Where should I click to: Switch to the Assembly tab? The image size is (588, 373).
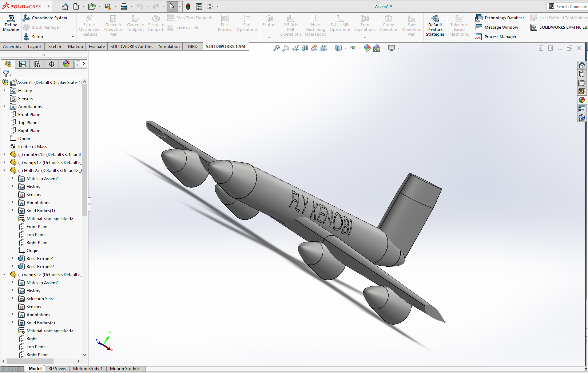pos(12,47)
